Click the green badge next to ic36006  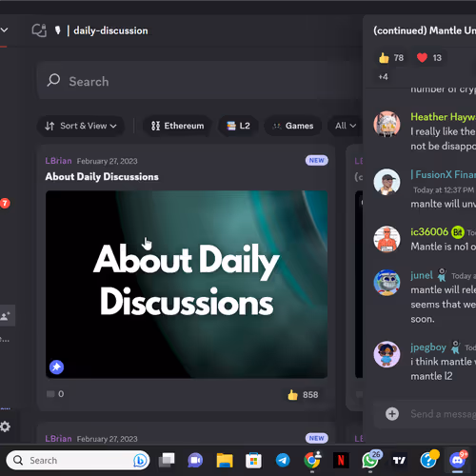(458, 232)
